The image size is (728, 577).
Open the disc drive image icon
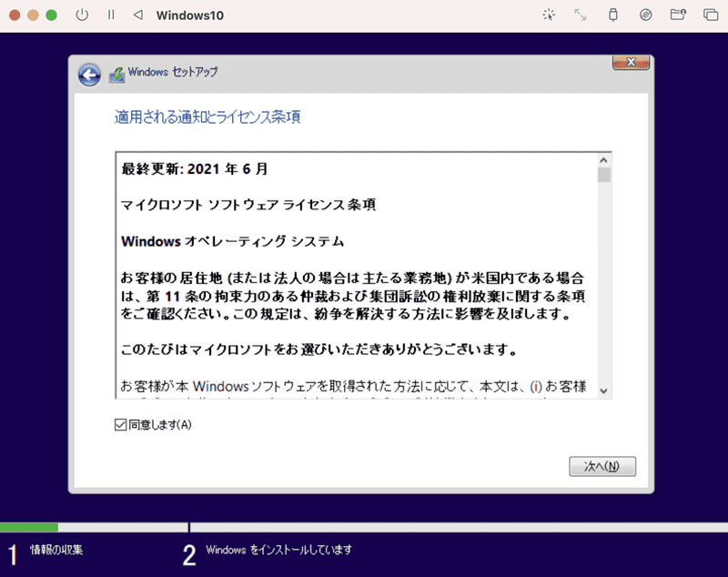coord(645,15)
